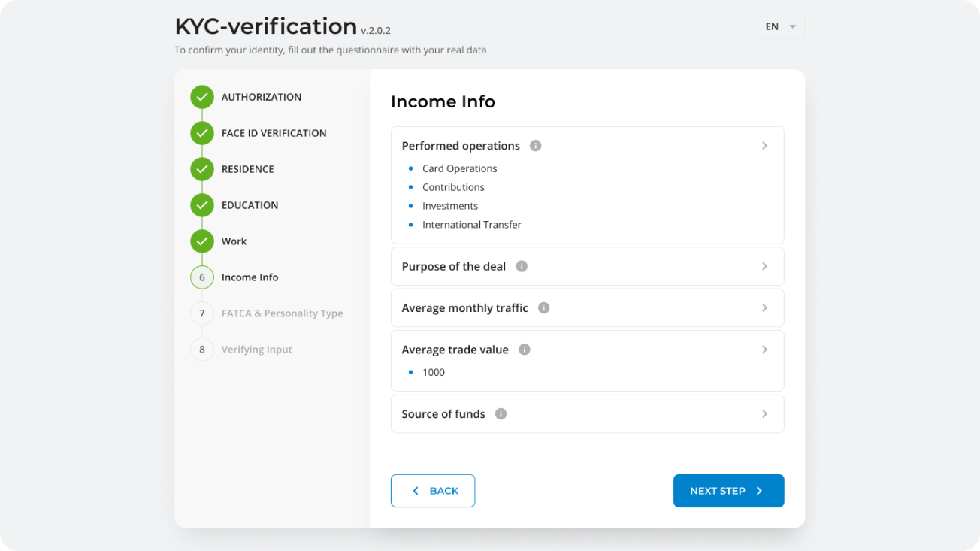Expand Average monthly traffic chevron
The width and height of the screenshot is (980, 551).
pyautogui.click(x=764, y=308)
